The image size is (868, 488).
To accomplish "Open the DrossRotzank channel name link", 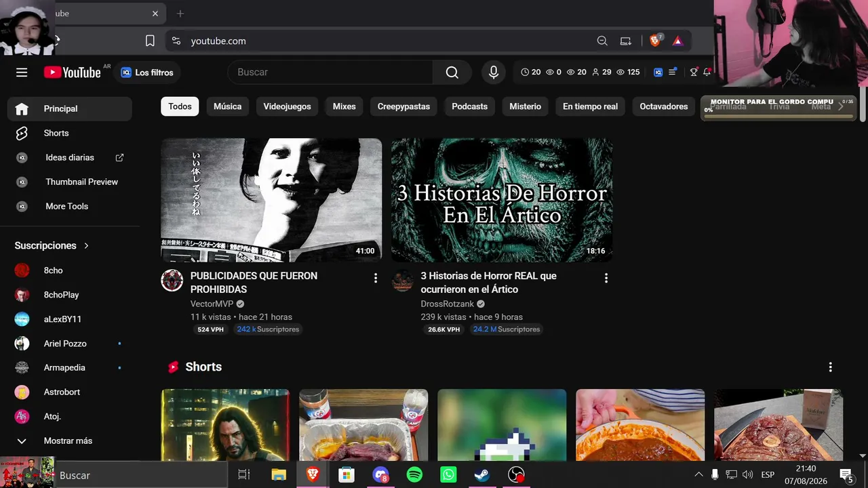I will click(448, 304).
